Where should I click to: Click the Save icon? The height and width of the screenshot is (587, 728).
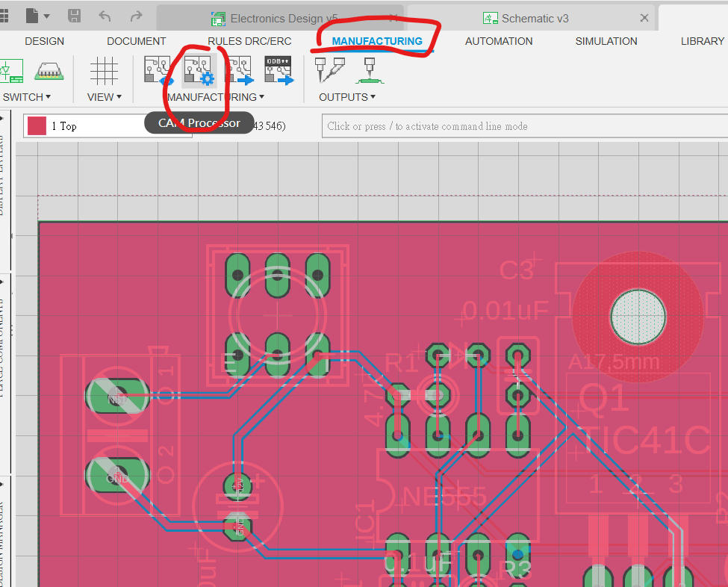pyautogui.click(x=75, y=16)
